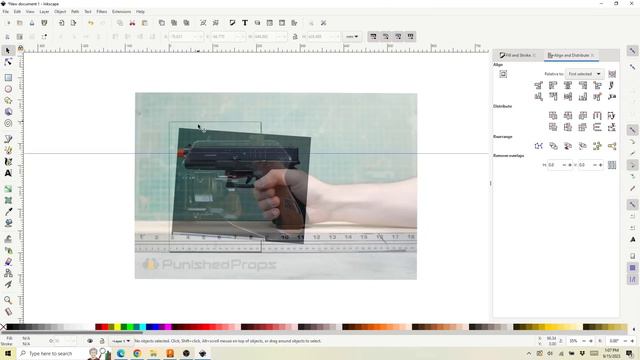The image size is (640, 360).
Task: Toggle move patterns affect button
Action: (x=410, y=37)
